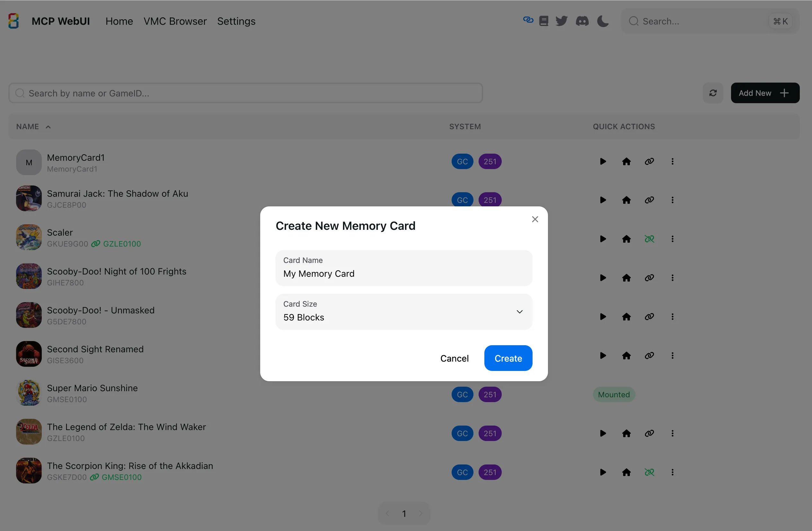Click Add New button

click(x=765, y=93)
